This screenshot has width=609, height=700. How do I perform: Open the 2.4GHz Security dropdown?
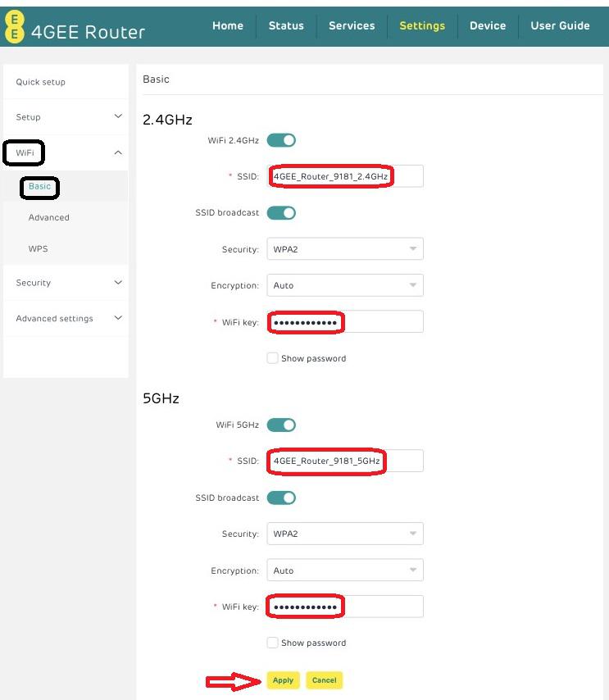(x=345, y=248)
